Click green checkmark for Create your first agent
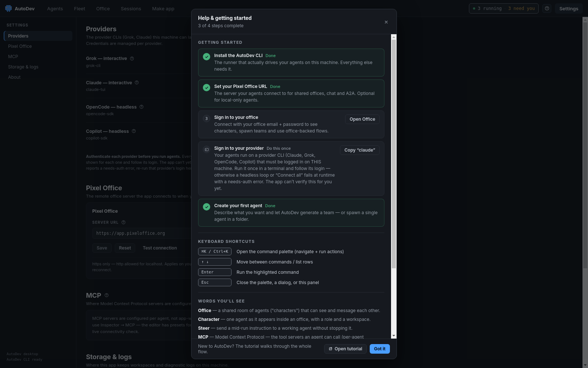The height and width of the screenshot is (368, 588). pyautogui.click(x=207, y=207)
